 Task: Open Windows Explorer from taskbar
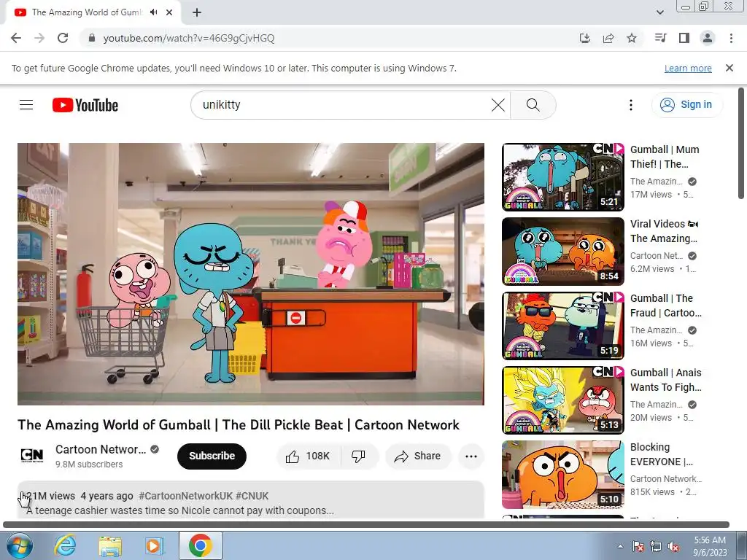[x=110, y=545]
